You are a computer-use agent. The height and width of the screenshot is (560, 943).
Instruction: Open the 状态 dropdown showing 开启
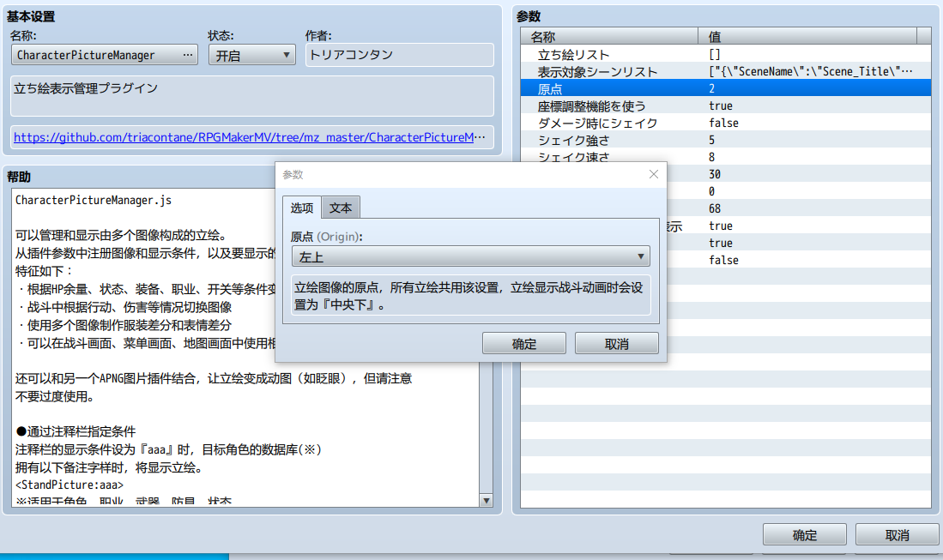point(252,55)
